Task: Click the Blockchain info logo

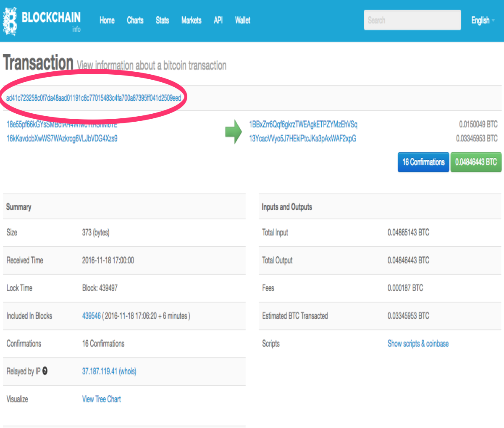Action: [42, 21]
